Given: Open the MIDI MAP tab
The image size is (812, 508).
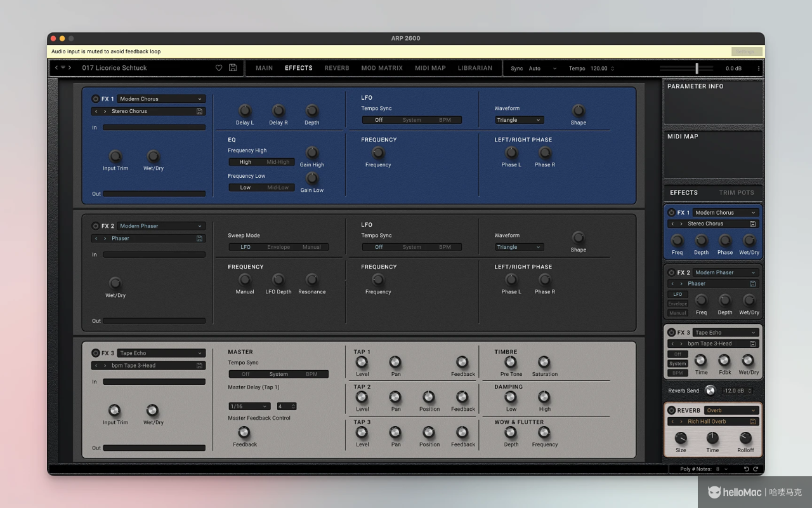Looking at the screenshot, I should pyautogui.click(x=430, y=68).
